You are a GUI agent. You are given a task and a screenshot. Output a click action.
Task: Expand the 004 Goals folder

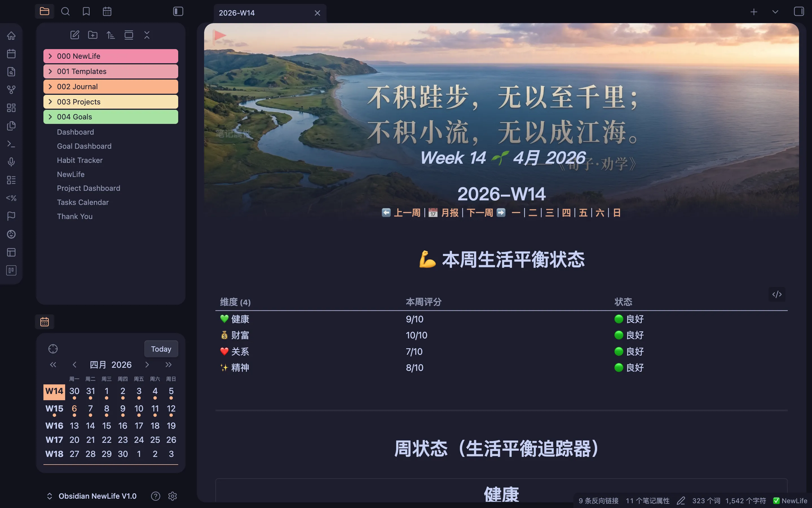[x=111, y=117]
